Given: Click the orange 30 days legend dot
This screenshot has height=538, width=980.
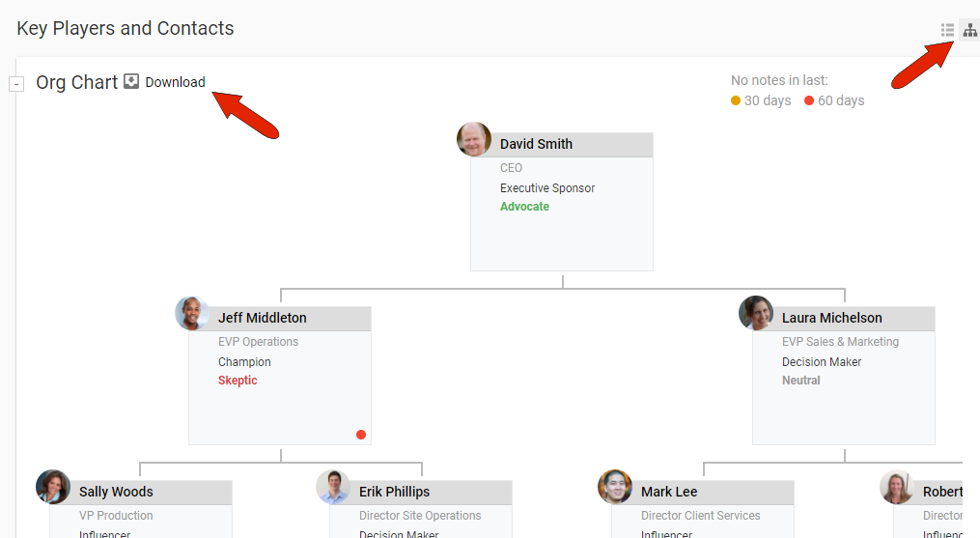Looking at the screenshot, I should coord(736,100).
